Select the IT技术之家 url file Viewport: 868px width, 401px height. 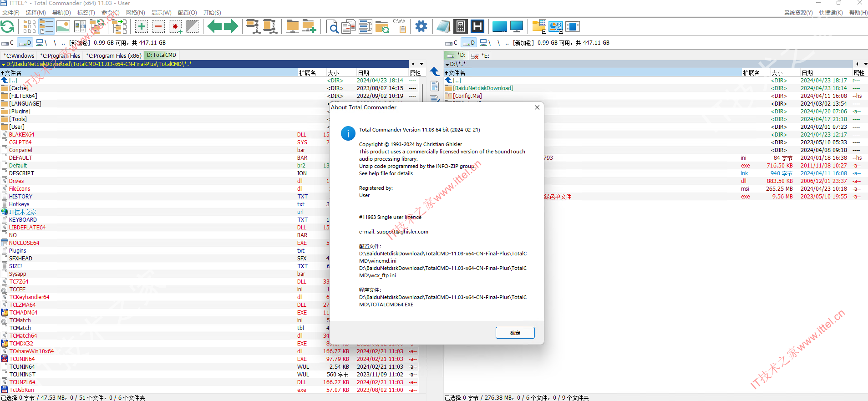22,212
